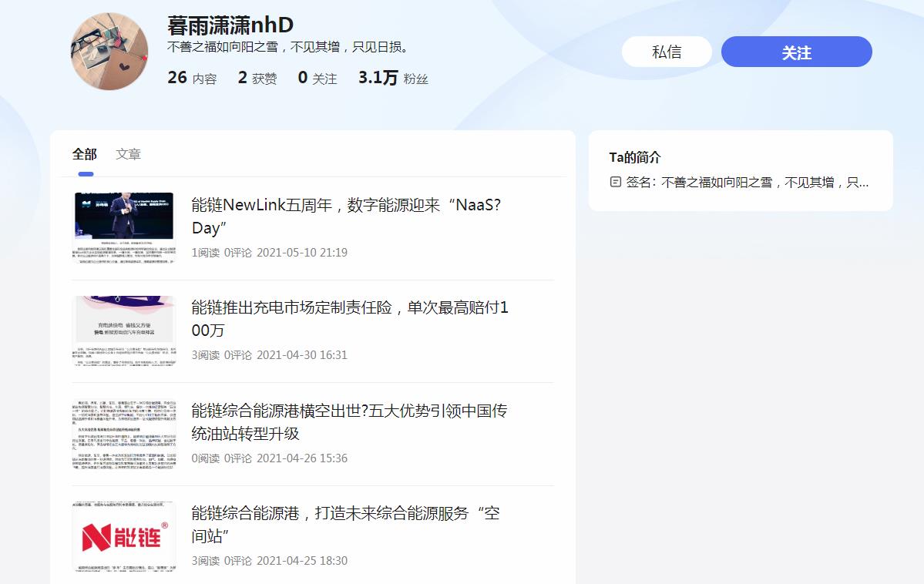Open article about NewLink五周年 NaaS Day
924x584 pixels.
click(x=346, y=216)
